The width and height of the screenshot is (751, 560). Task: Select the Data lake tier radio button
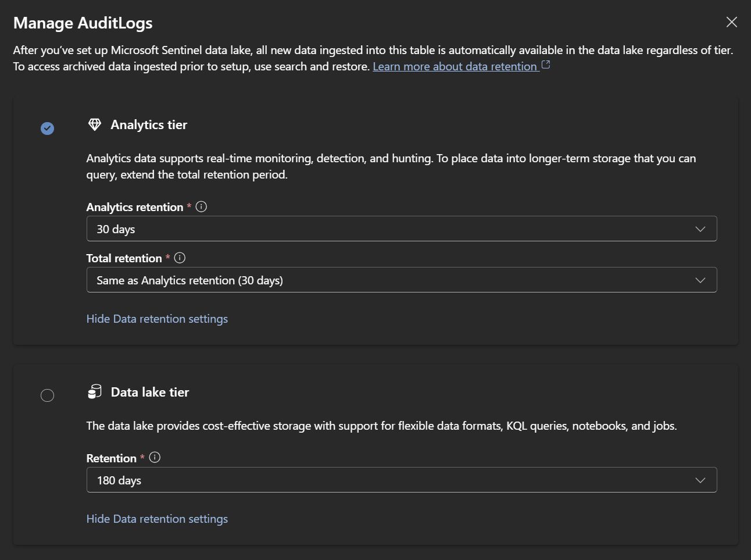[x=48, y=395]
